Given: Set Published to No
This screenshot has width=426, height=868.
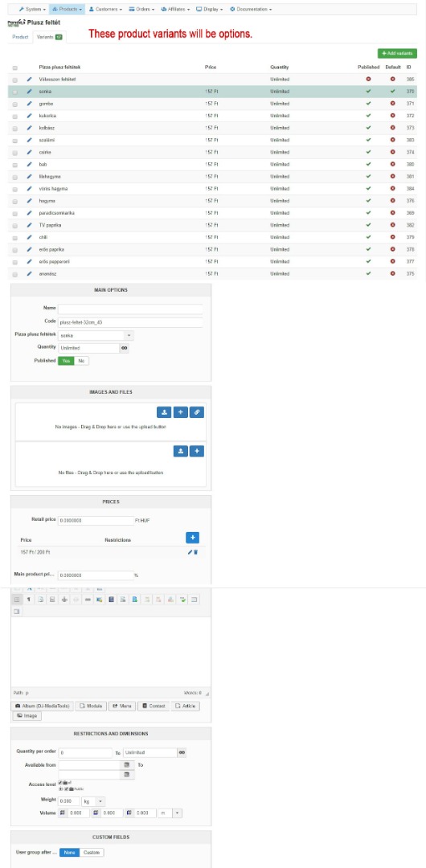Looking at the screenshot, I should 81,360.
